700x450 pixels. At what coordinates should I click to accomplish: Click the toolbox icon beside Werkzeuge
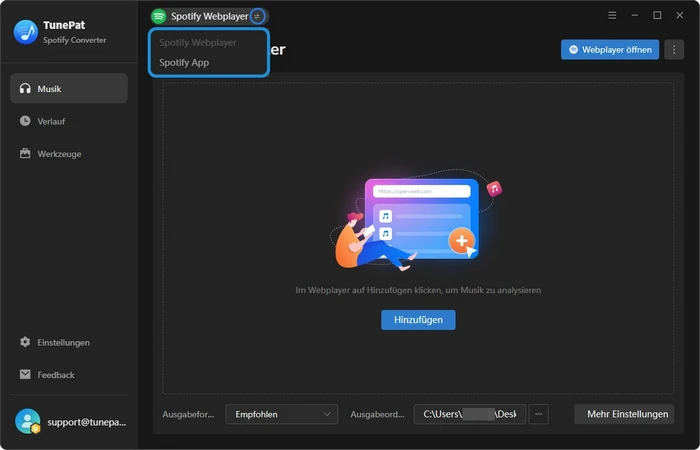[x=25, y=154]
